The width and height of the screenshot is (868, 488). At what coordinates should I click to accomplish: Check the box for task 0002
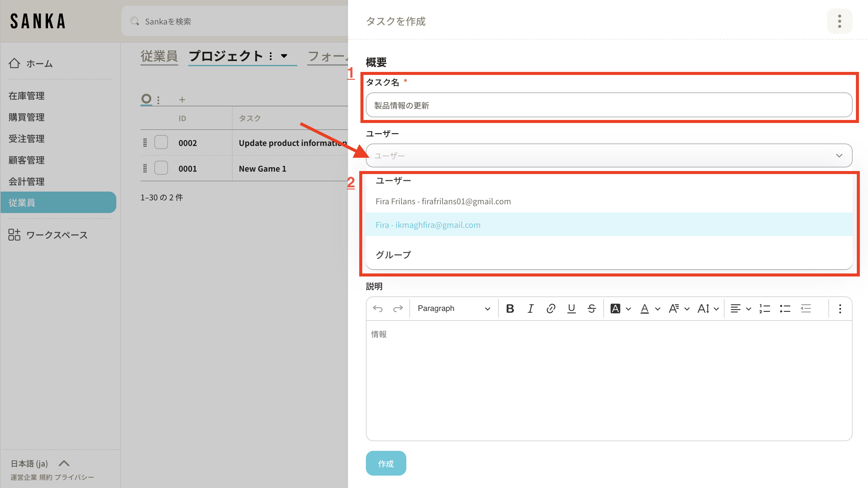161,143
